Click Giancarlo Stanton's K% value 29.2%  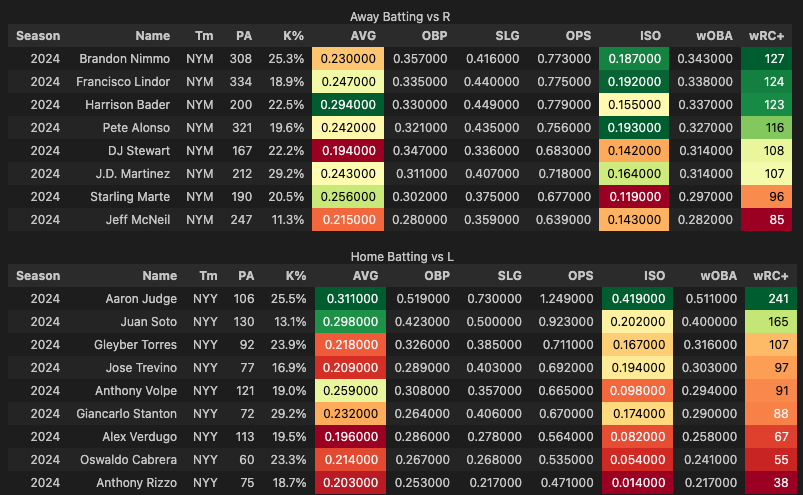pos(288,414)
